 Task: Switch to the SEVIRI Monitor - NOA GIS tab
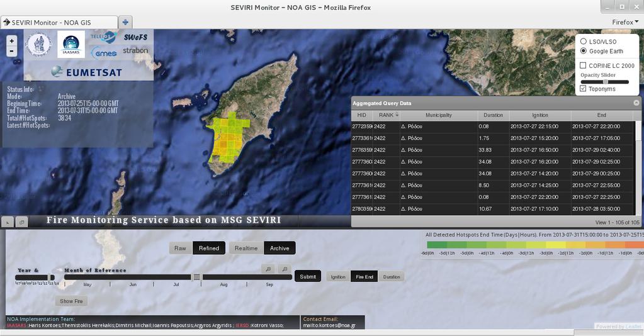click(x=60, y=22)
